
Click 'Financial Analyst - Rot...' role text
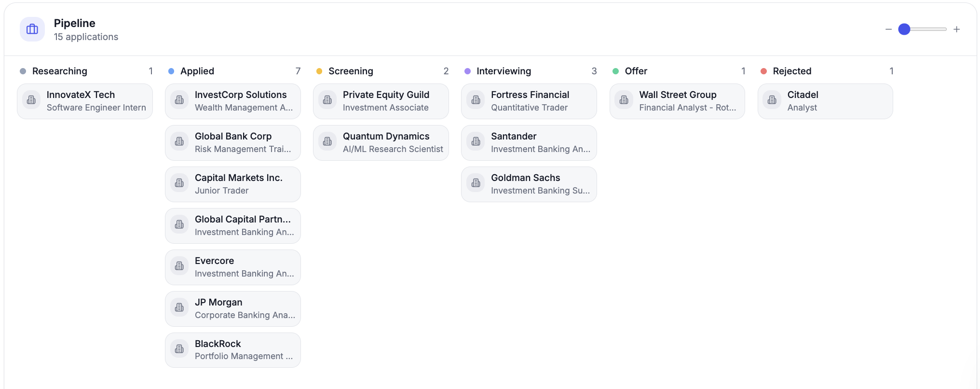click(688, 108)
